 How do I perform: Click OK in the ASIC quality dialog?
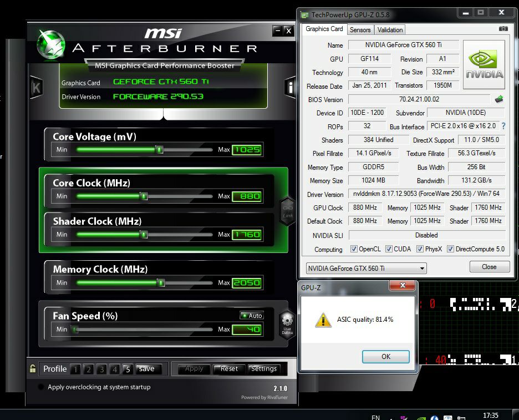click(x=385, y=356)
